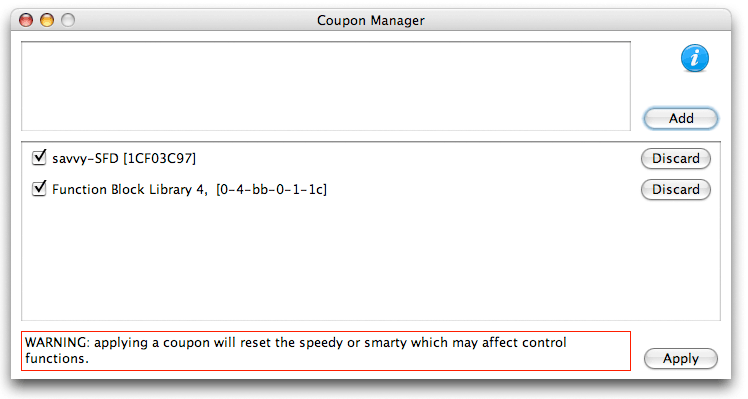Close the Coupon Manager window
Viewport: 748px width, 399px height.
[x=26, y=20]
